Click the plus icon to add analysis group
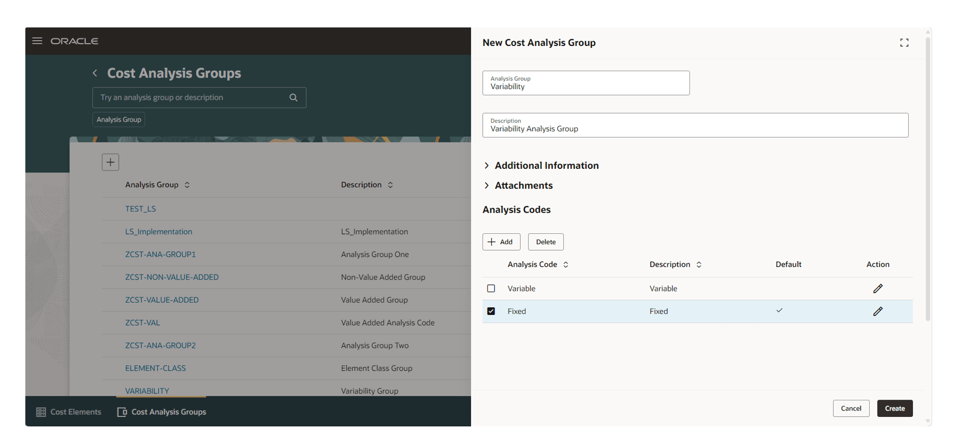The height and width of the screenshot is (447, 980). (110, 162)
